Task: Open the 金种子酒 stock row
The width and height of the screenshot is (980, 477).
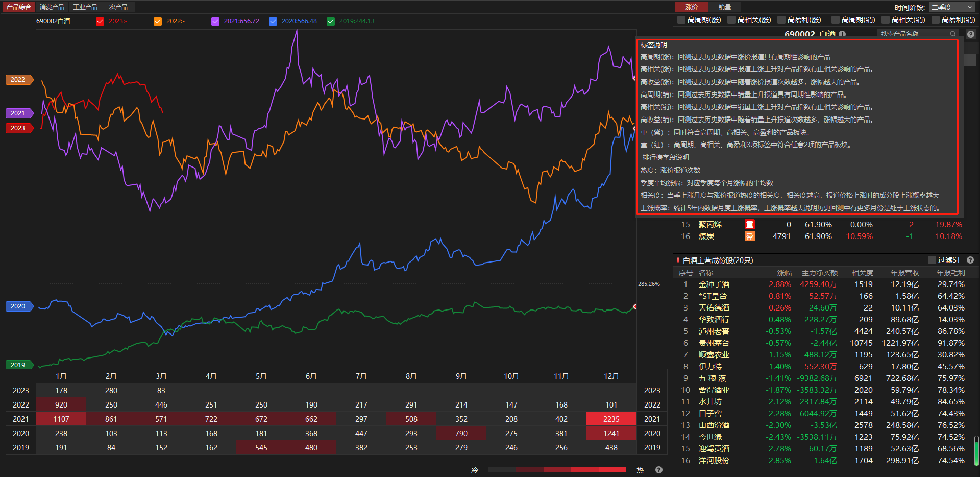Action: [823, 284]
